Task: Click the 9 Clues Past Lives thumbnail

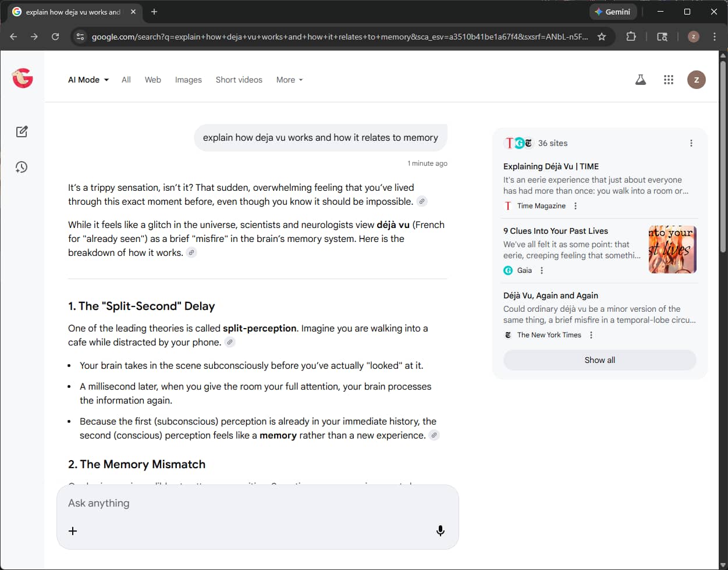Action: click(672, 250)
